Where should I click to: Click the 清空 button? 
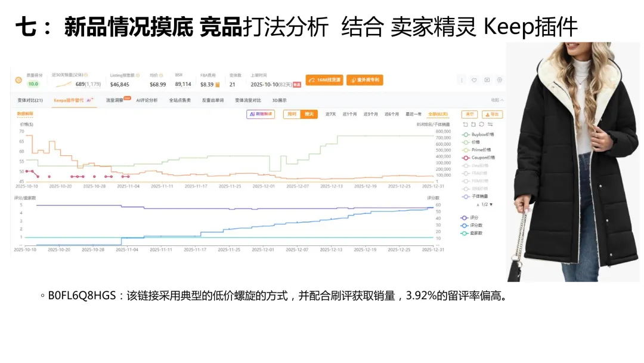[469, 114]
